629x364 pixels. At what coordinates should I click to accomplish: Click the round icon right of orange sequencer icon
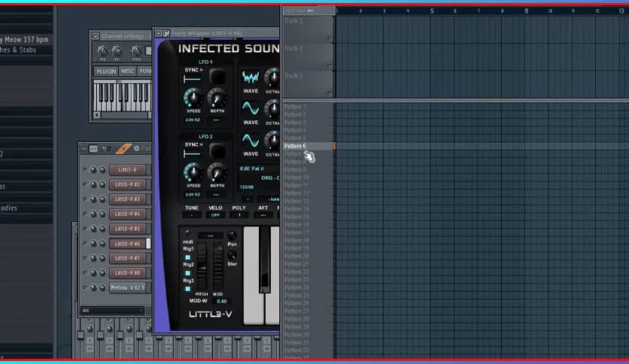tap(136, 148)
